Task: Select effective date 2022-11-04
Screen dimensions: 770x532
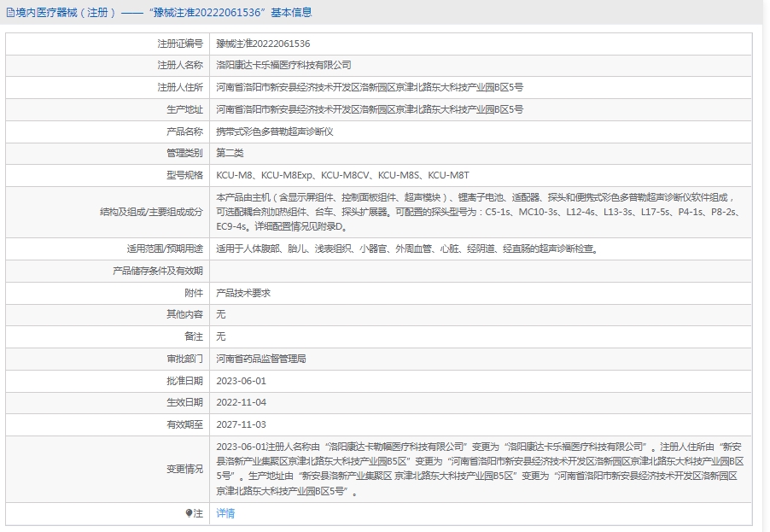Action: 241,403
